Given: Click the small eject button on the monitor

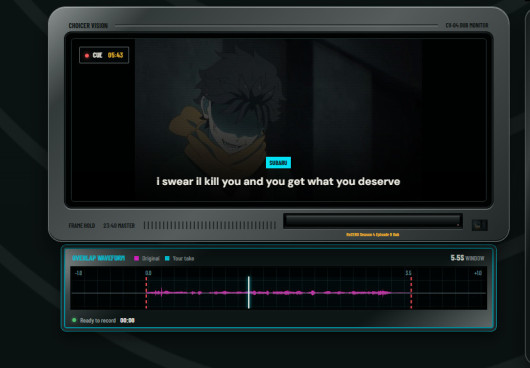Looking at the screenshot, I should [480, 225].
